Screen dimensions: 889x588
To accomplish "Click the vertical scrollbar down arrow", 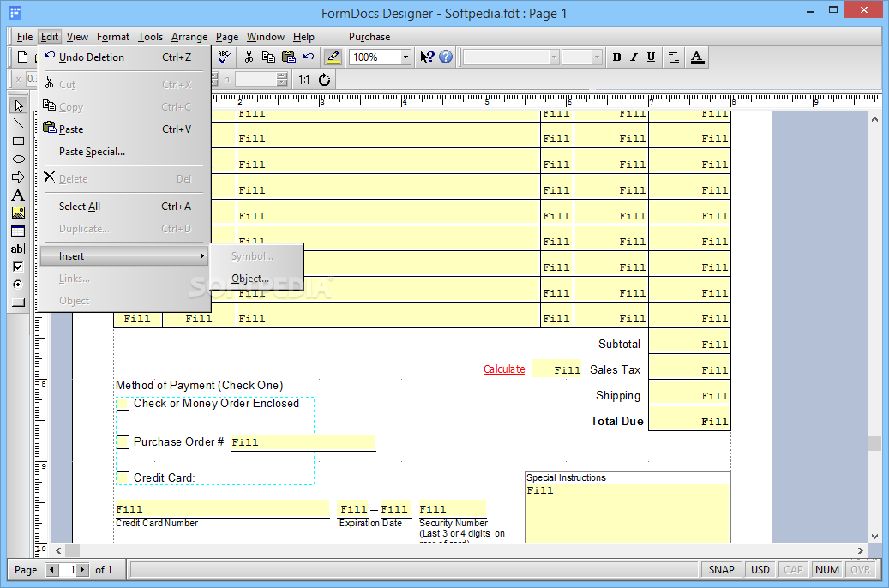I will 874,537.
